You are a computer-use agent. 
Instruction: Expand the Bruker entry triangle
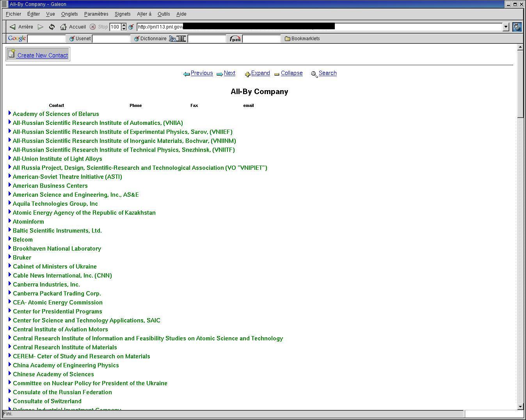pyautogui.click(x=10, y=256)
